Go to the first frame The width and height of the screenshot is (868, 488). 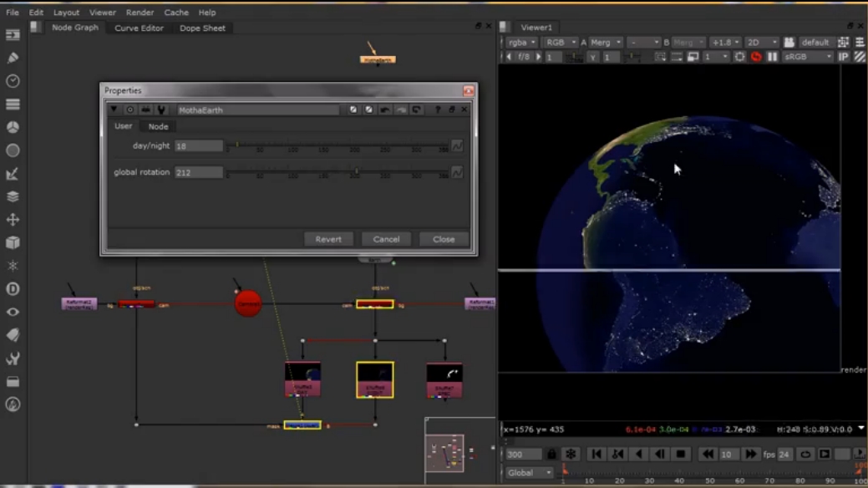(x=596, y=455)
